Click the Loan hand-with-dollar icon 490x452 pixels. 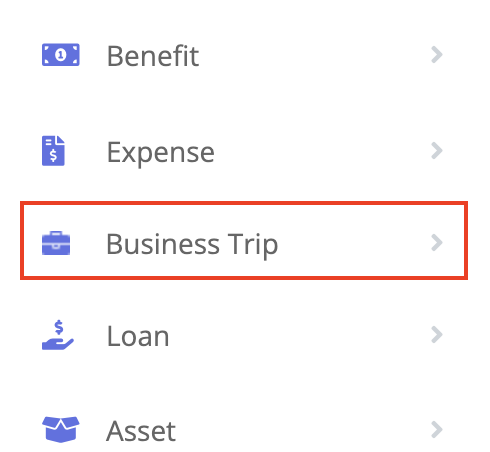point(58,335)
